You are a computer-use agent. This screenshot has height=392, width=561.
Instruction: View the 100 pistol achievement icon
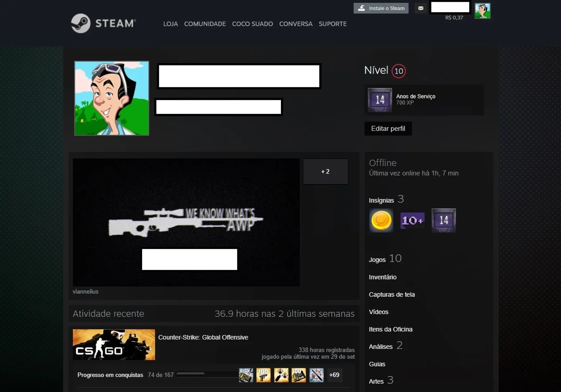pyautogui.click(x=264, y=375)
